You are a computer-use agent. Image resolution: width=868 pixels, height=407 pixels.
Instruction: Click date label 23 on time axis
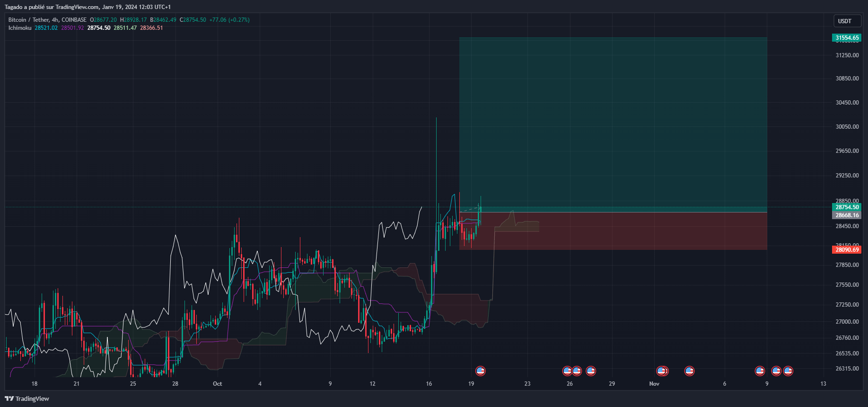click(527, 384)
